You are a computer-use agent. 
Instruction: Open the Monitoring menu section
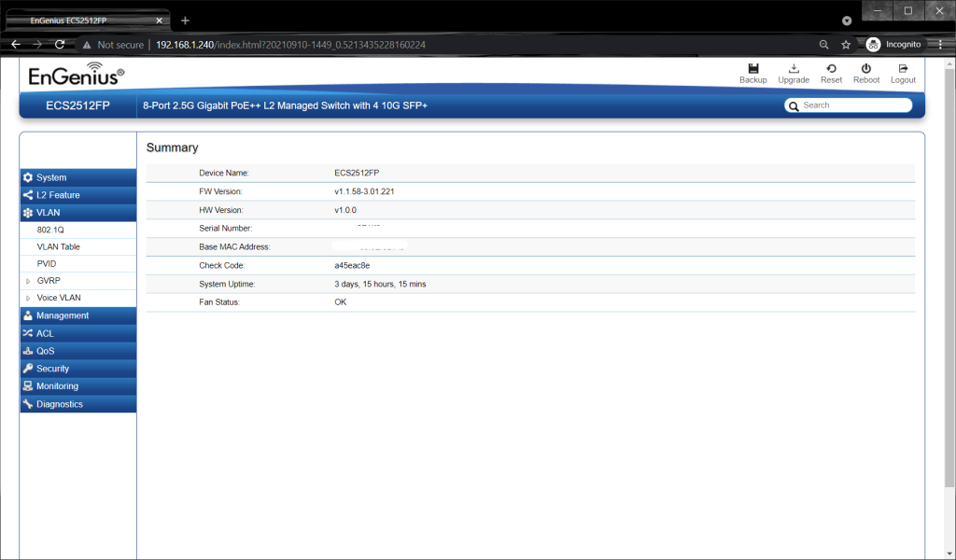tap(78, 385)
